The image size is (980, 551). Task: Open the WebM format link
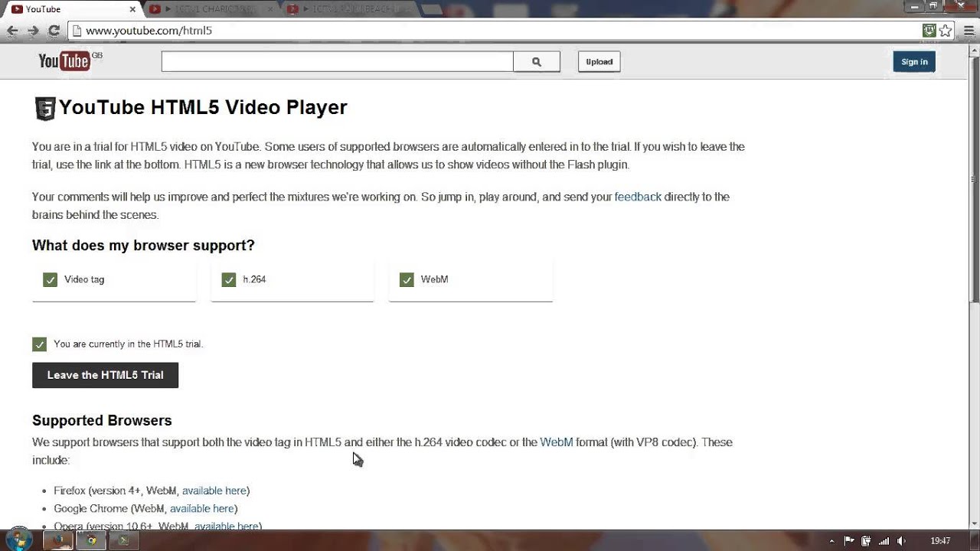coord(557,442)
